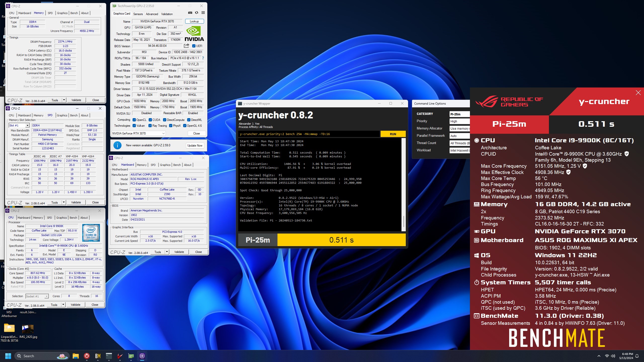Toggle the DirectCompute checkbox

(165, 120)
